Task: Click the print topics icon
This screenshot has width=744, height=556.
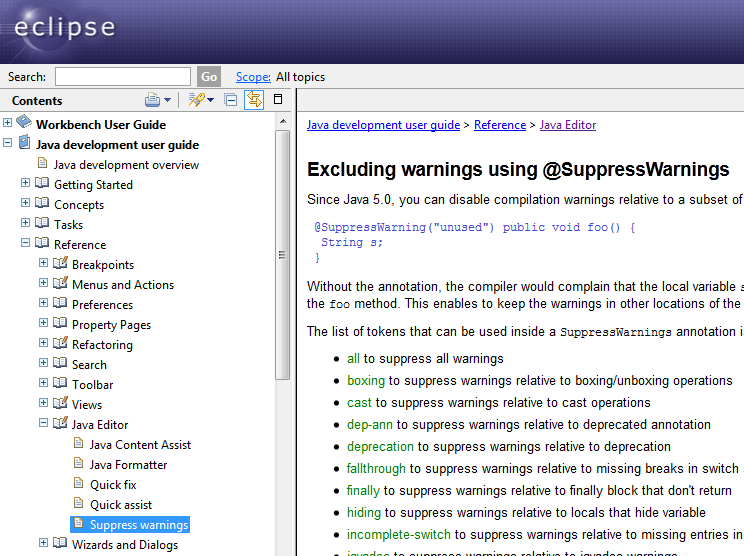Action: 152,100
